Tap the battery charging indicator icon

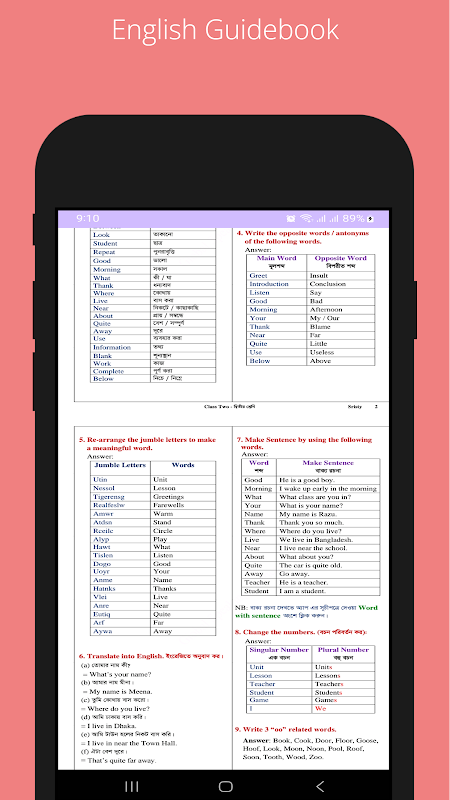point(370,218)
